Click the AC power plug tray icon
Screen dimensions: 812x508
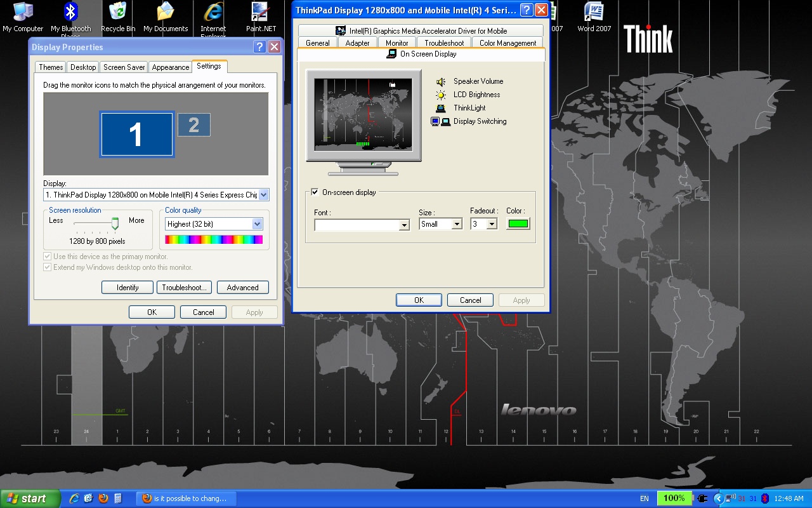pos(702,498)
